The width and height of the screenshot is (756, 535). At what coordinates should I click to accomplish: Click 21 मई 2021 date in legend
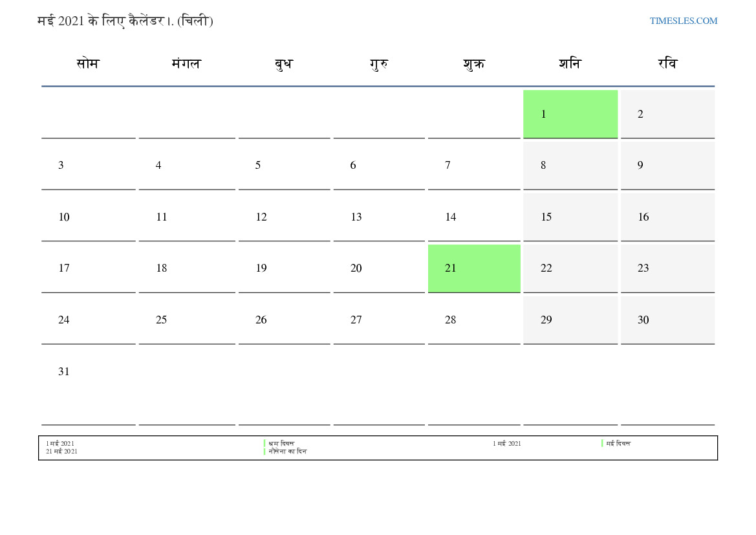pyautogui.click(x=61, y=452)
